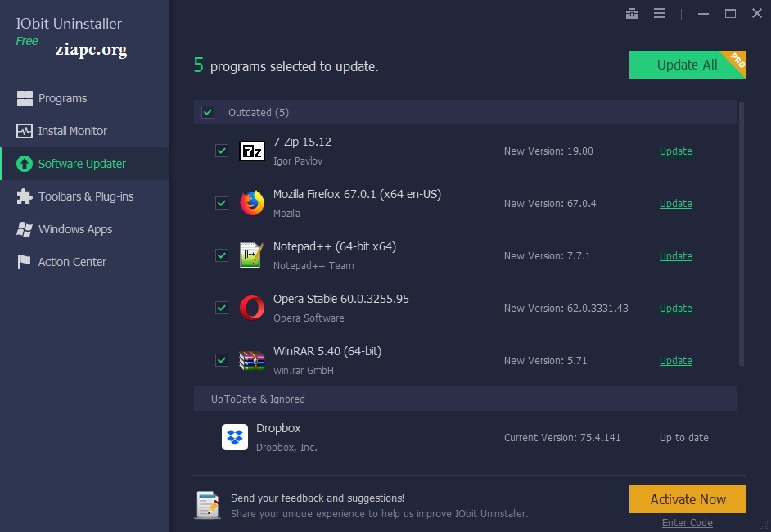Click the Activate Now button
Screen dimensions: 771x532
[688, 499]
